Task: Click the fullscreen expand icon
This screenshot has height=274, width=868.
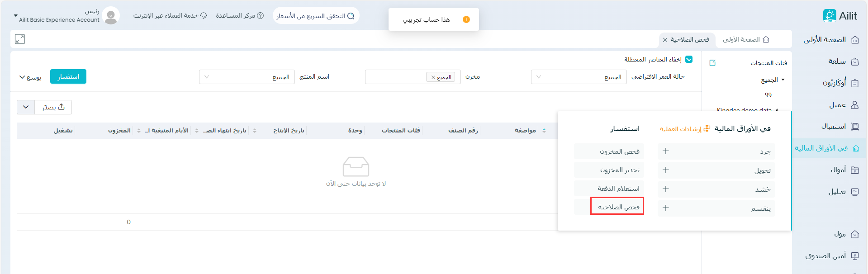Action: 20,39
